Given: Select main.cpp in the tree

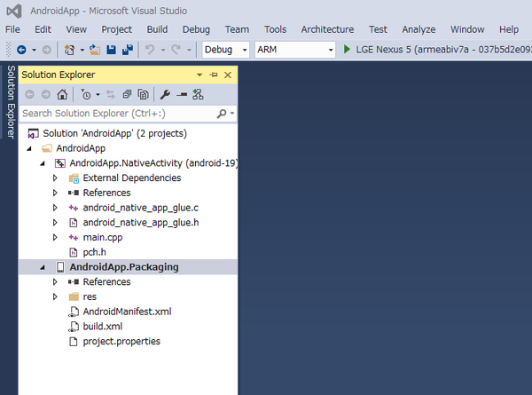Looking at the screenshot, I should (103, 237).
